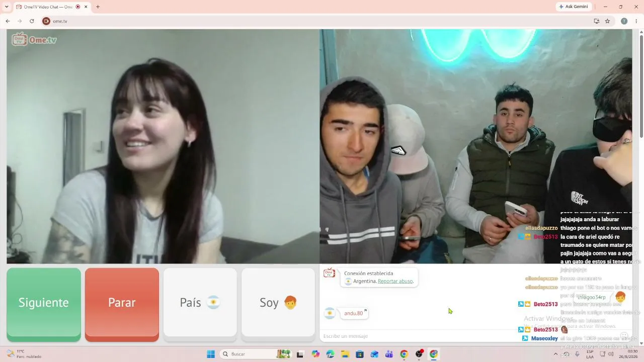The width and height of the screenshot is (644, 362).
Task: Open the tab search dropdown arrow
Action: [7, 7]
